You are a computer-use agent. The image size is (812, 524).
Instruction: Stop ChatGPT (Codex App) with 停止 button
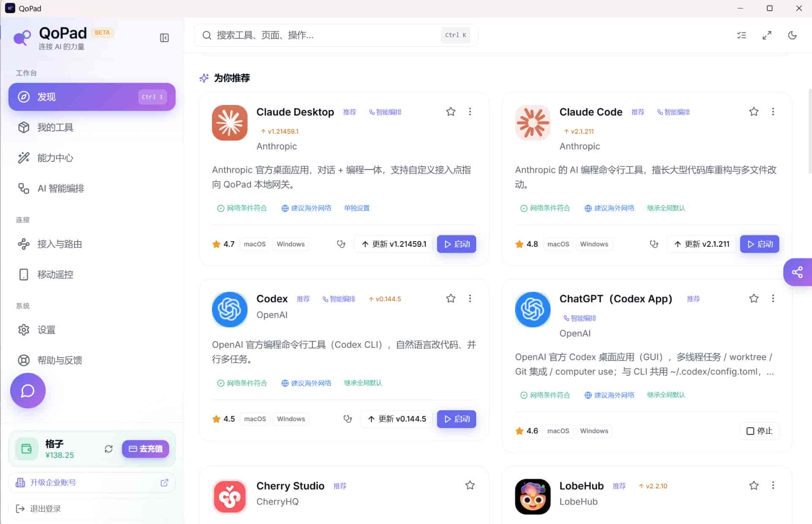(760, 431)
